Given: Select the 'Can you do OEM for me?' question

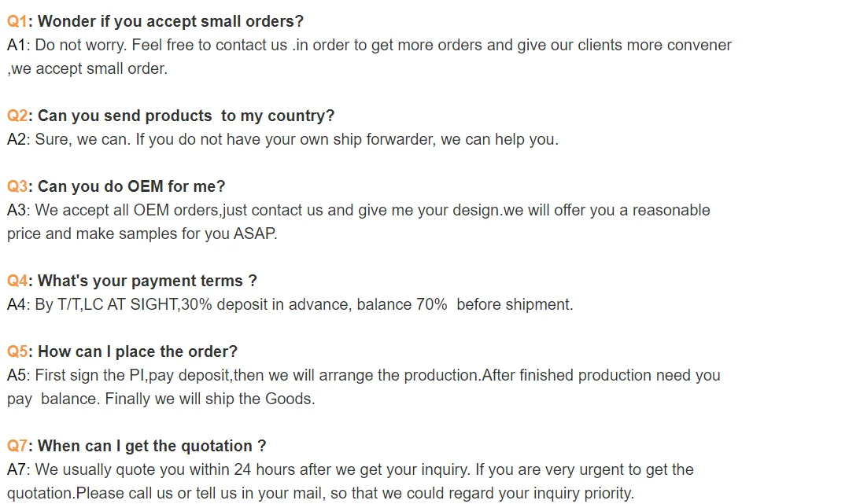Looking at the screenshot, I should point(131,186).
